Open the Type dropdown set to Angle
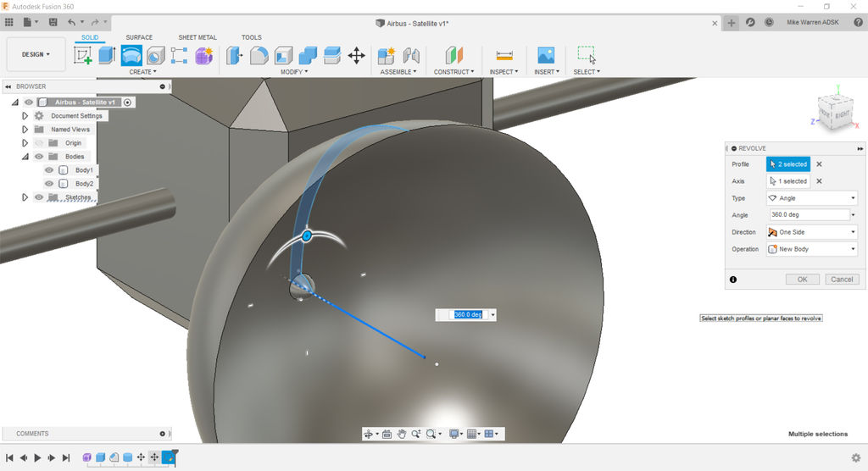 812,198
